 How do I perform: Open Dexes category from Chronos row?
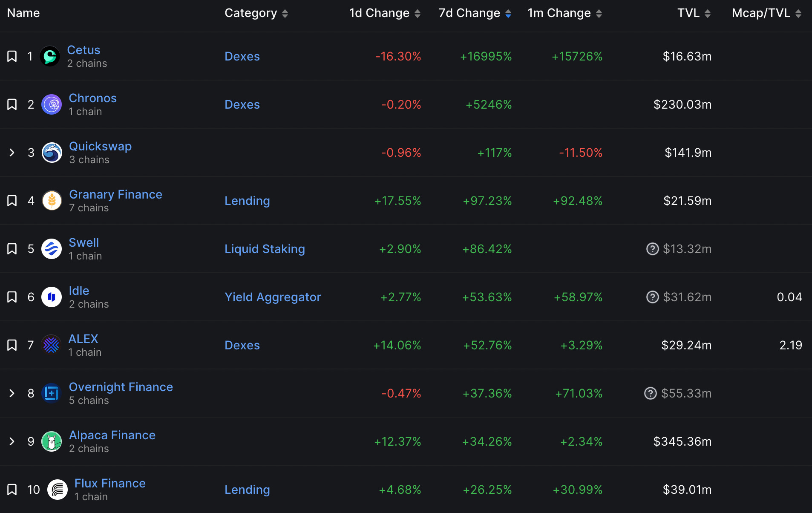point(242,104)
